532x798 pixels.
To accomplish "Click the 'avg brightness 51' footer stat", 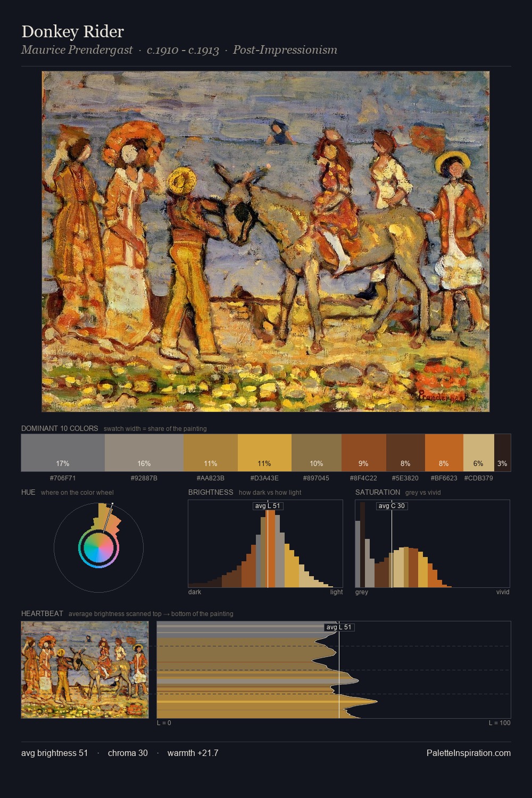I will tap(54, 753).
